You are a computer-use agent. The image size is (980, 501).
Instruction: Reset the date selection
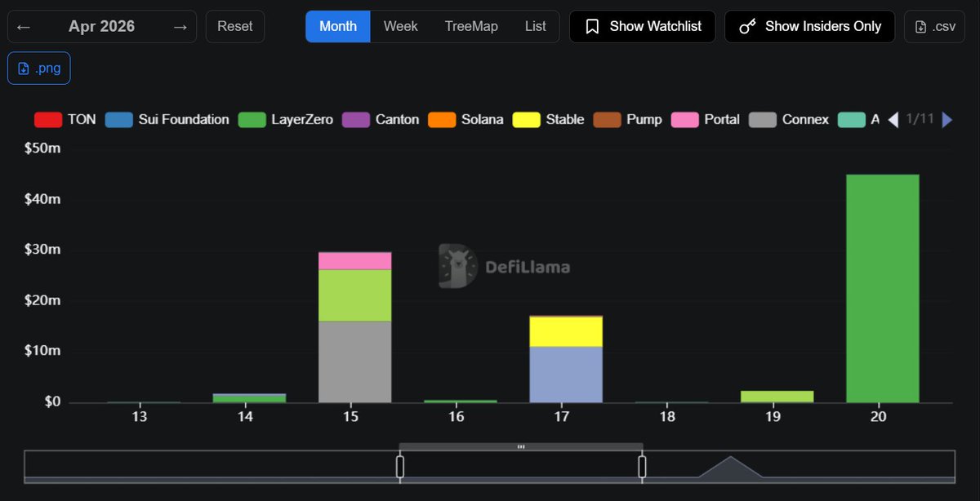(234, 27)
